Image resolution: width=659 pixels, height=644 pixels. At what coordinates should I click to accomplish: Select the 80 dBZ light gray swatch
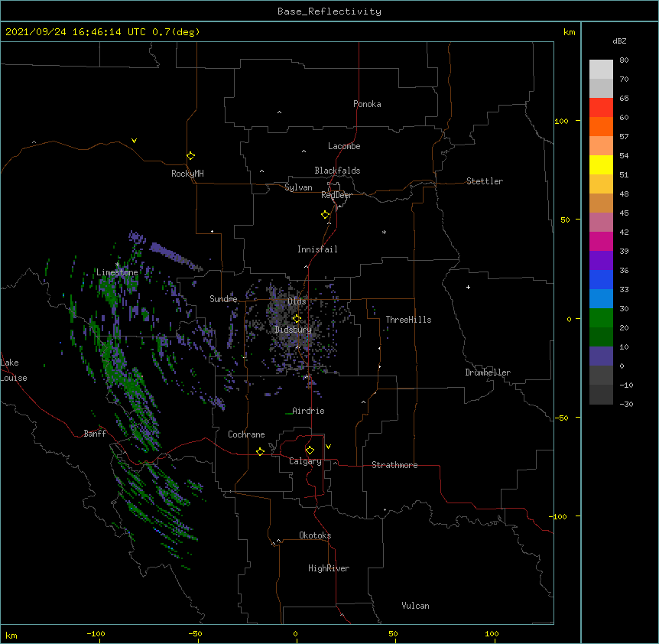point(601,69)
